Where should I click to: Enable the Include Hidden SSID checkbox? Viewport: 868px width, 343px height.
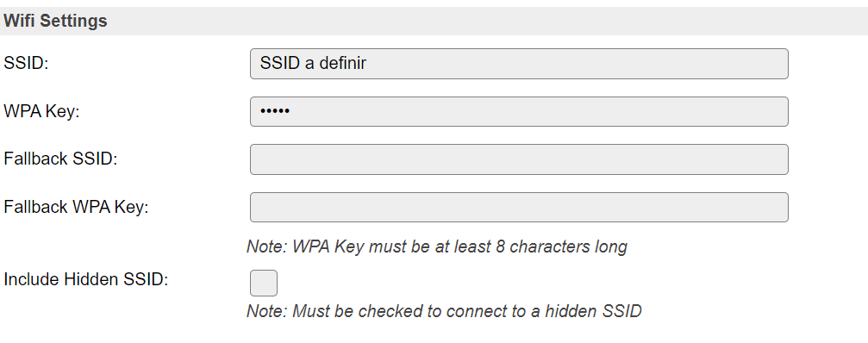(264, 284)
